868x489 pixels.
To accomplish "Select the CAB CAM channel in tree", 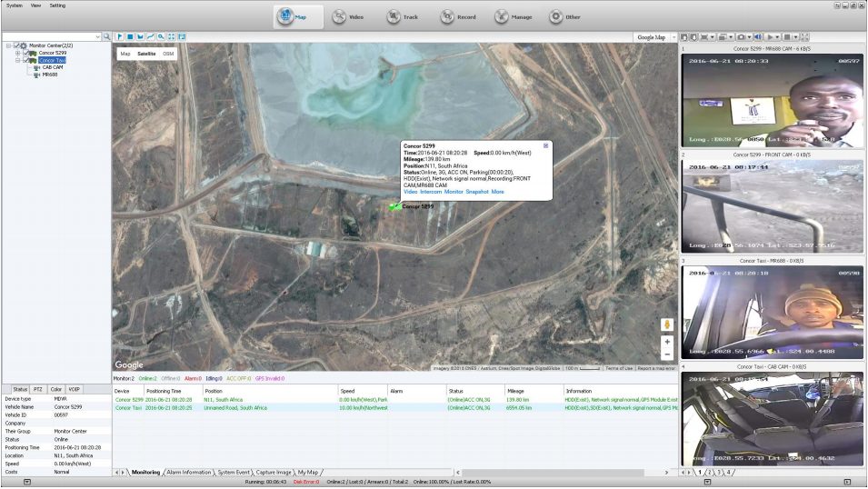I will point(53,67).
